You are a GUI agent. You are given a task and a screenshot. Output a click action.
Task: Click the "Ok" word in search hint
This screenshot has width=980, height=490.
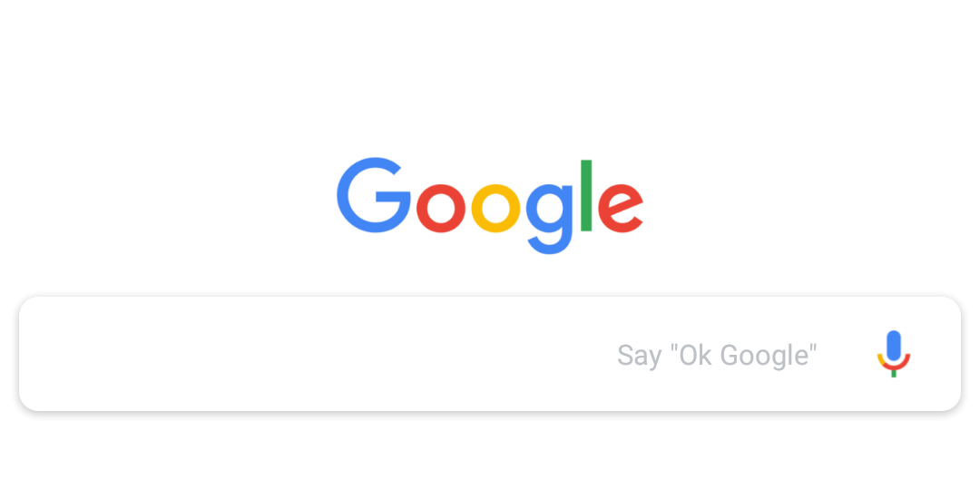[697, 355]
